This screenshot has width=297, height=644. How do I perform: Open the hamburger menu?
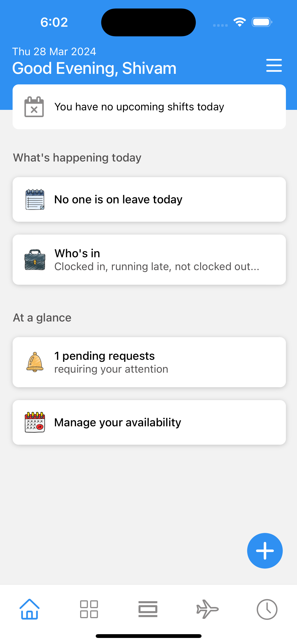[274, 66]
